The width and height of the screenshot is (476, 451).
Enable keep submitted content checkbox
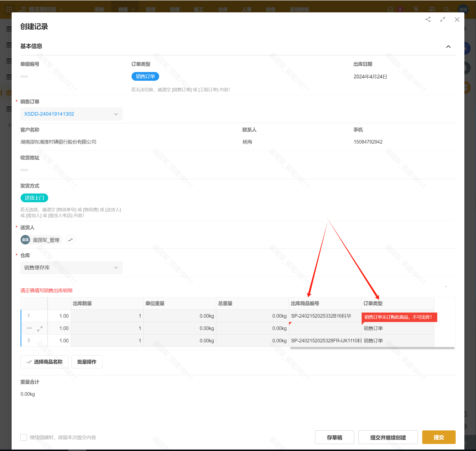click(23, 437)
